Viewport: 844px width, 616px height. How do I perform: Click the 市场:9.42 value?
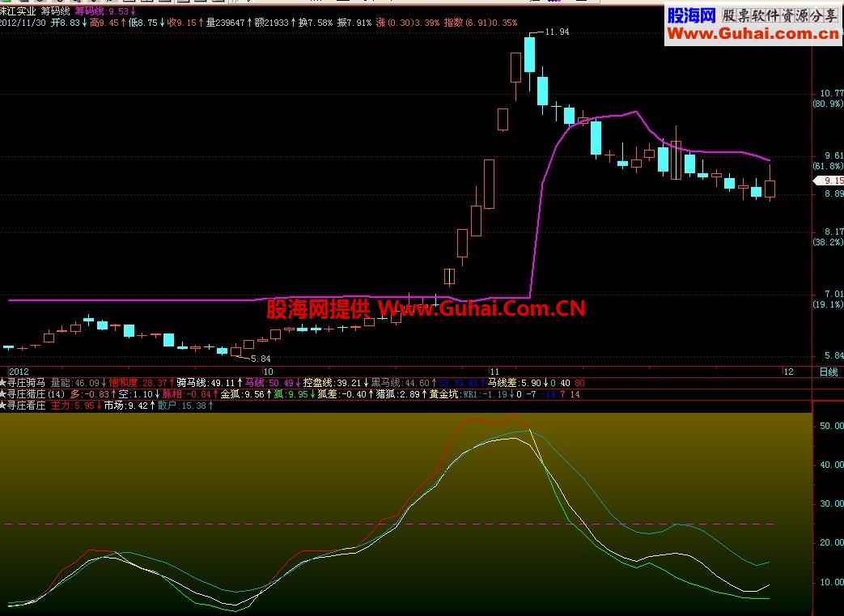(x=129, y=406)
